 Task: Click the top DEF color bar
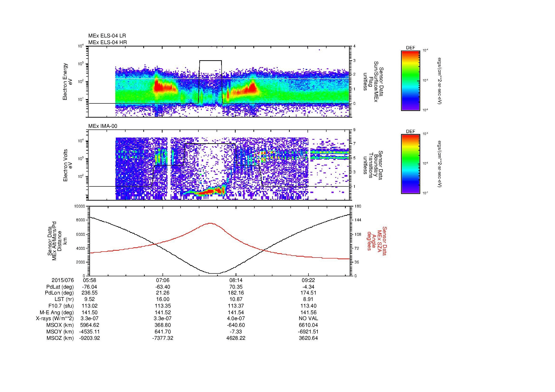(410, 80)
